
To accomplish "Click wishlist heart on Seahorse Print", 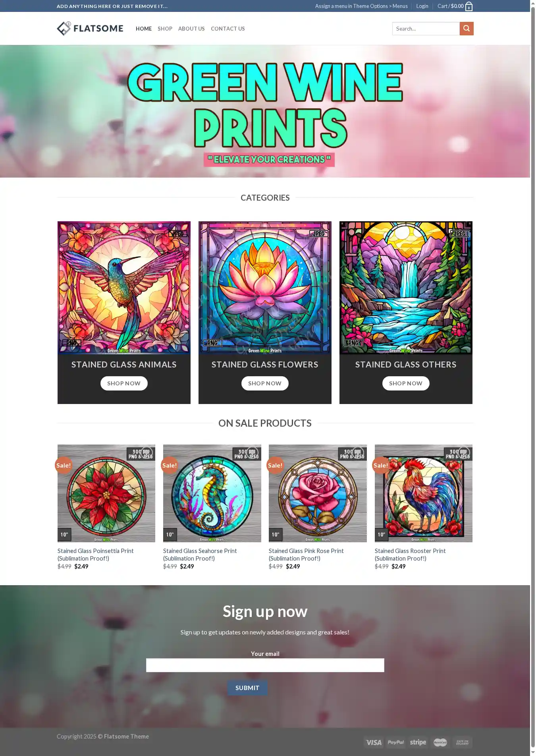I will point(252,453).
